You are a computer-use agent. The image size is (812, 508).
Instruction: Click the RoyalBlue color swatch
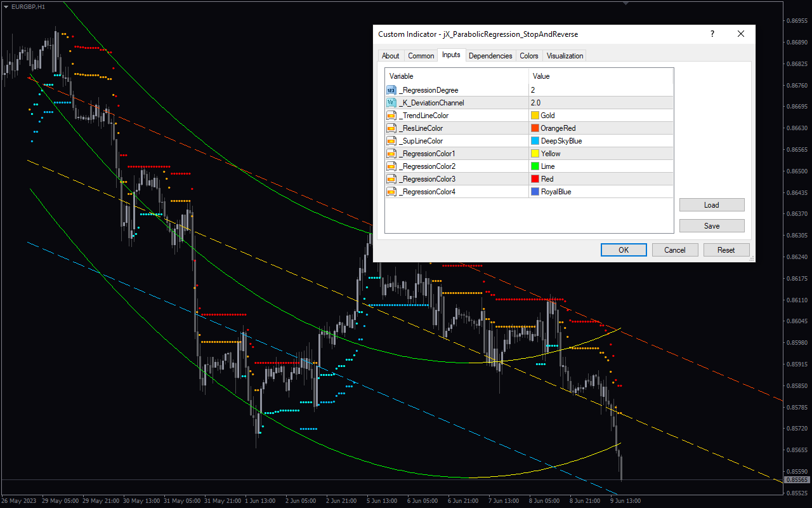coord(535,192)
